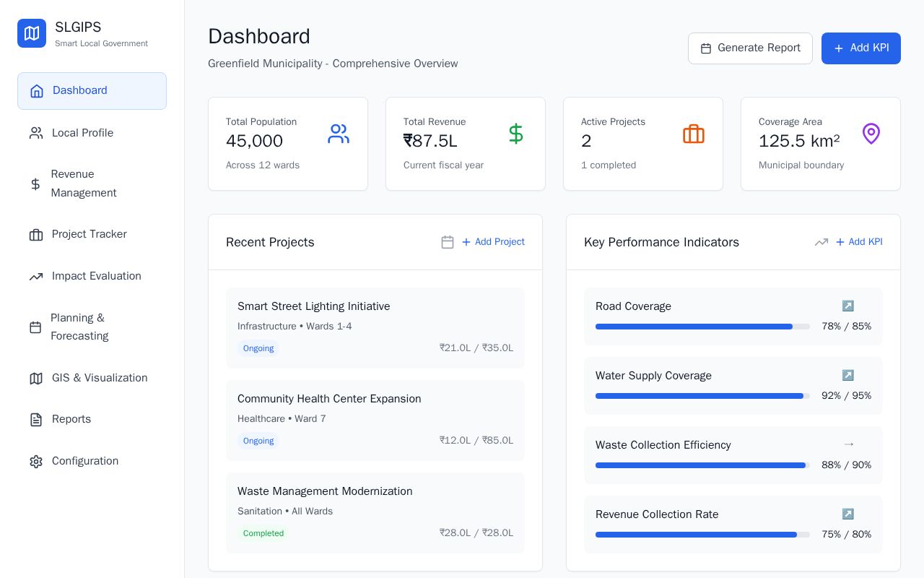Open Revenue Management section
Image resolution: width=924 pixels, height=578 pixels.
(x=92, y=184)
